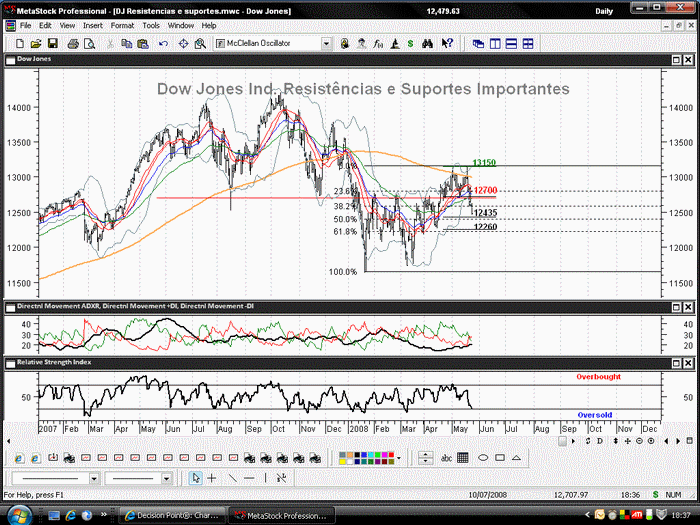Image resolution: width=700 pixels, height=525 pixels.
Task: Expand the color palette dropdown arrow
Action: (x=399, y=458)
